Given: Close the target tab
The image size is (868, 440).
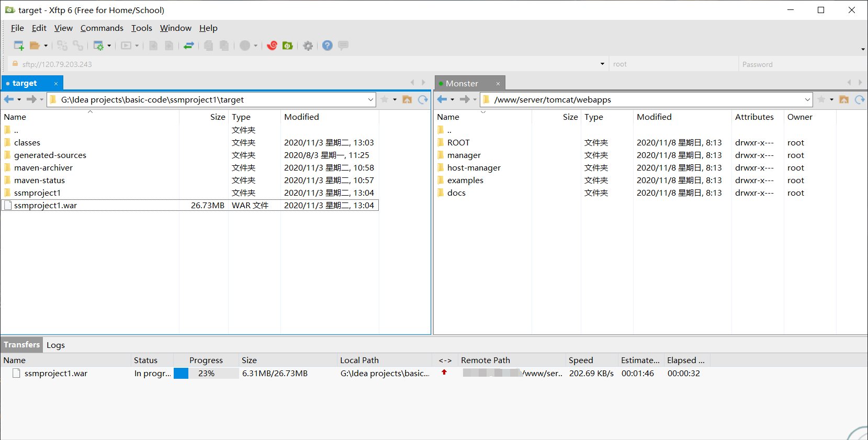Looking at the screenshot, I should tap(56, 84).
